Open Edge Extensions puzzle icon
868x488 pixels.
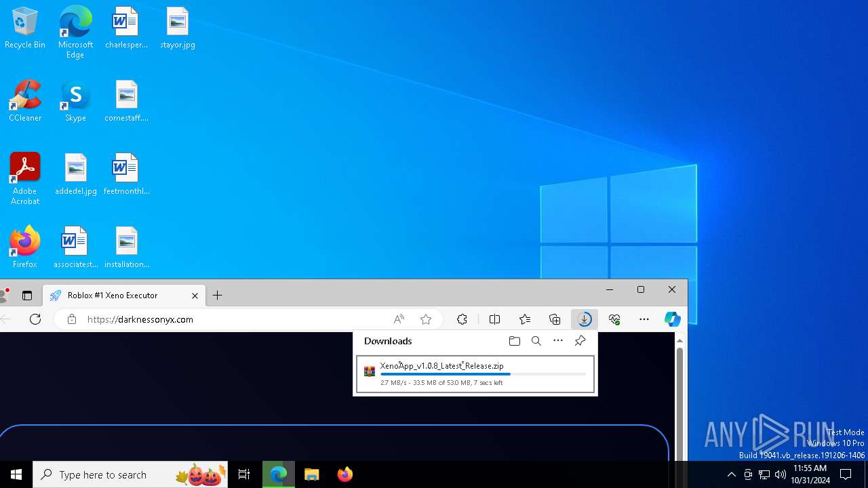(462, 319)
